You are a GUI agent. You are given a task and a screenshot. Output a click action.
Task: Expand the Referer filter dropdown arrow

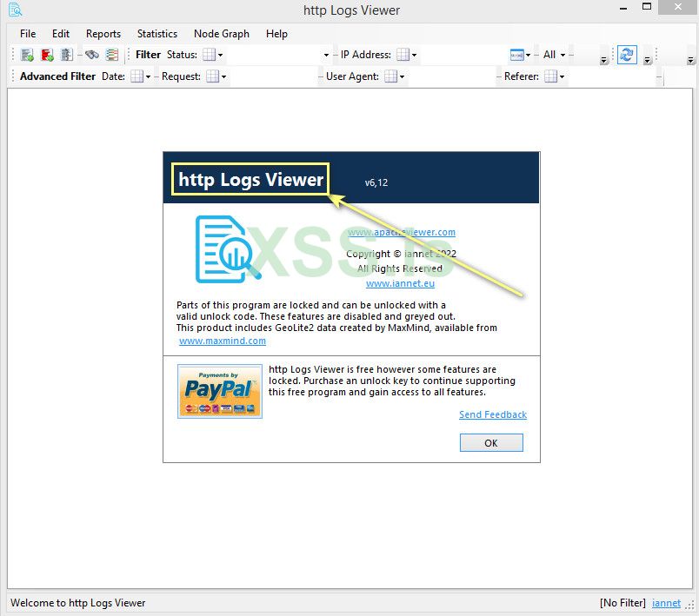(563, 76)
